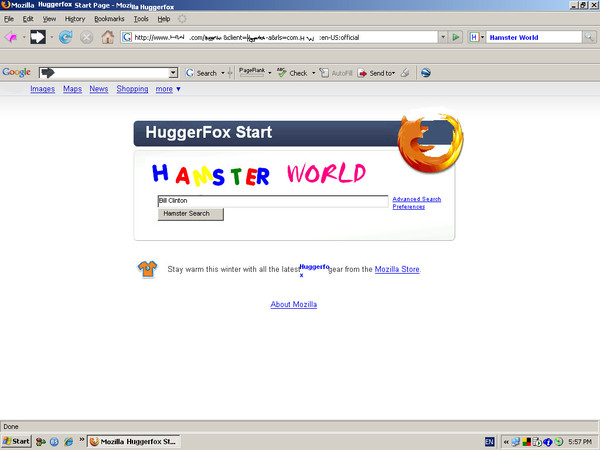Open the Preferences link
The height and width of the screenshot is (450, 600).
[x=409, y=207]
